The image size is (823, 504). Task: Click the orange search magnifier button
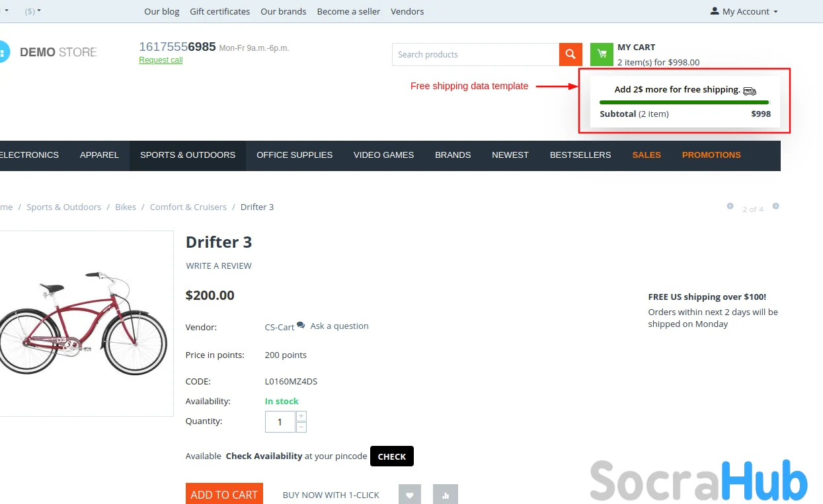[570, 54]
